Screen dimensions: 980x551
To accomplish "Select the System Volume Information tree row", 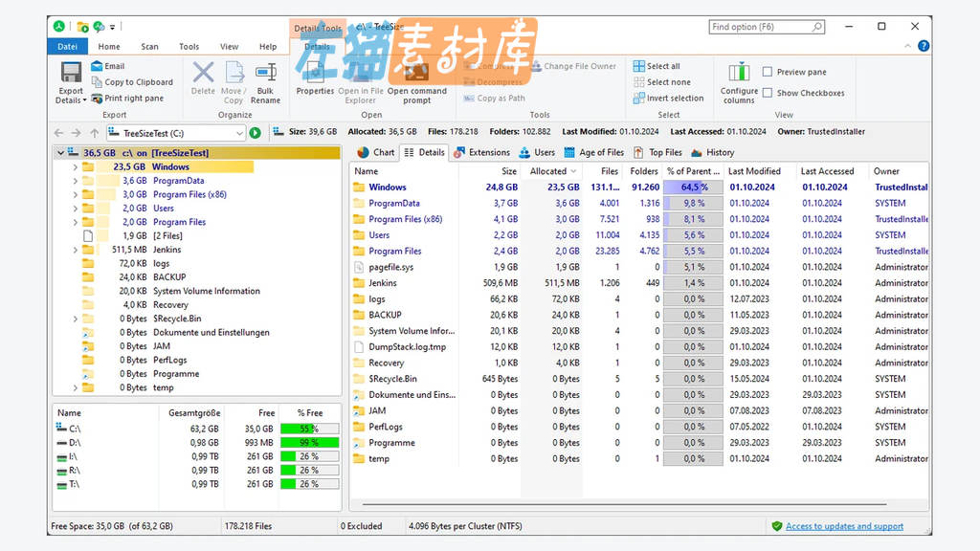I will 207,291.
